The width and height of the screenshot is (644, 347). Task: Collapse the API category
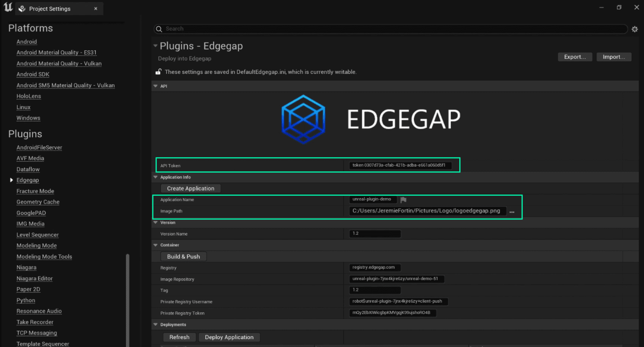155,86
